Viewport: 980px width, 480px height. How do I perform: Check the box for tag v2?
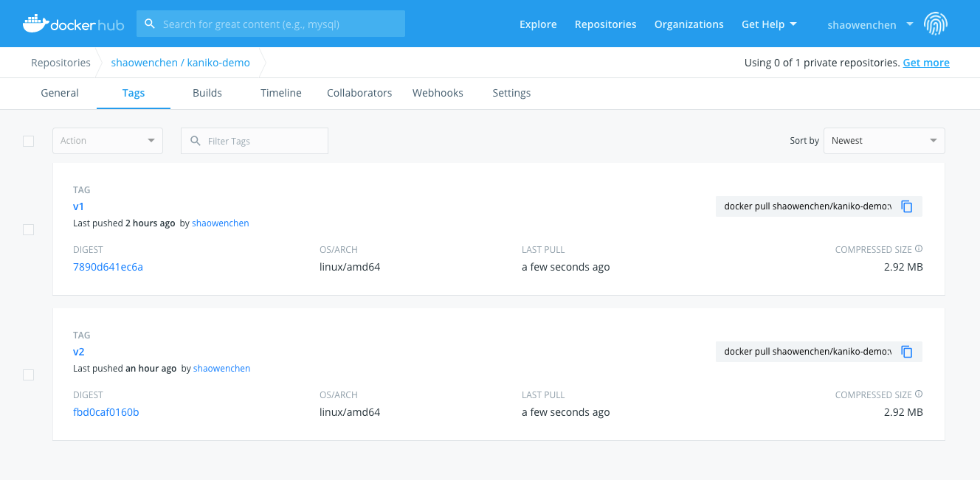point(29,375)
